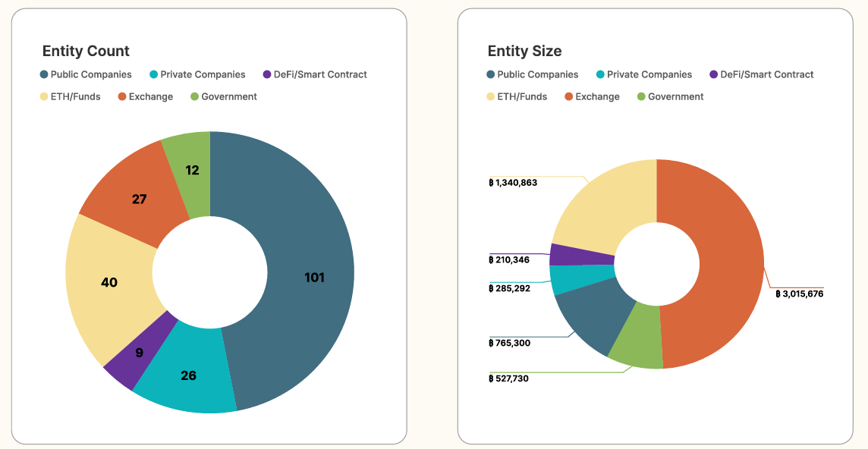Click the orange Exchange slice labeled 27
Screen dimensions: 868x449
[139, 199]
